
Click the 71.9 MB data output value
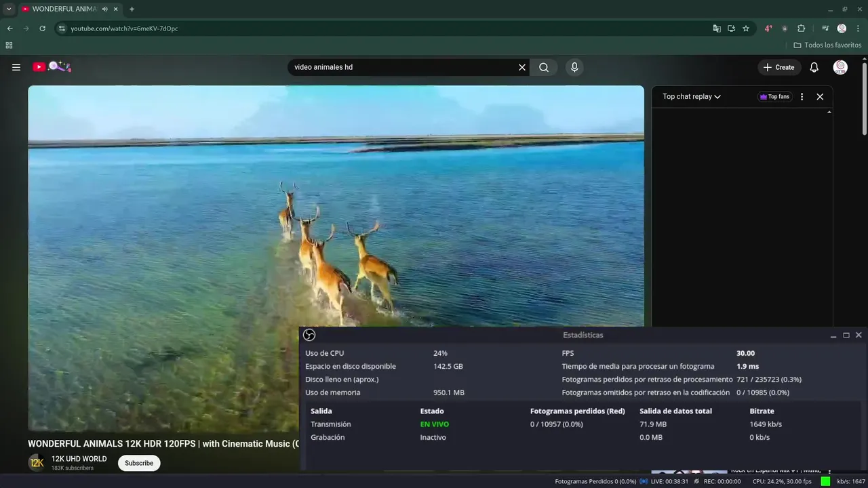[x=653, y=424]
